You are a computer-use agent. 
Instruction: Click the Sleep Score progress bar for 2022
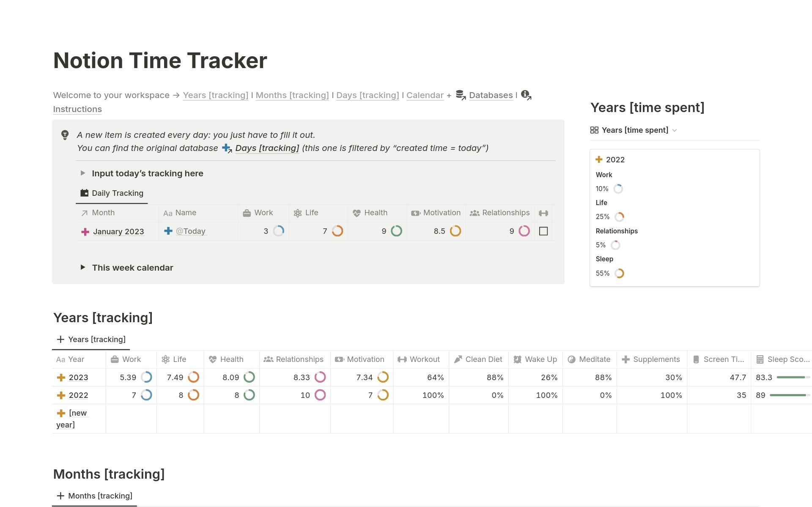pos(790,395)
